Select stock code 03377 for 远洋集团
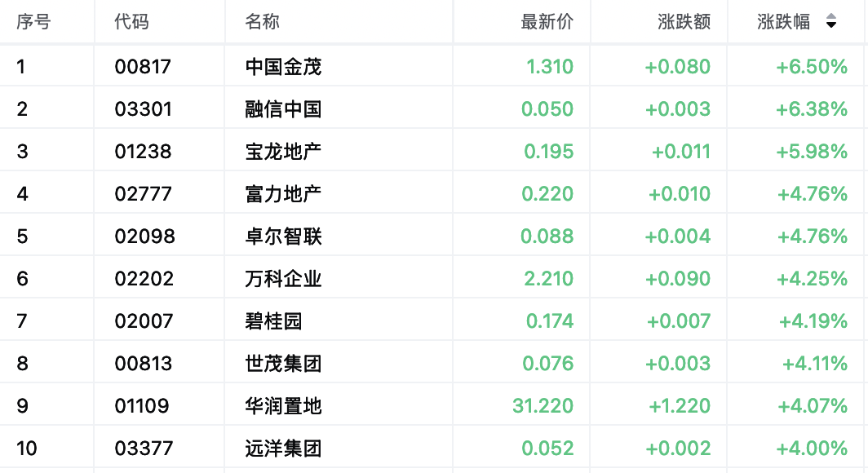The image size is (868, 473). click(x=144, y=448)
